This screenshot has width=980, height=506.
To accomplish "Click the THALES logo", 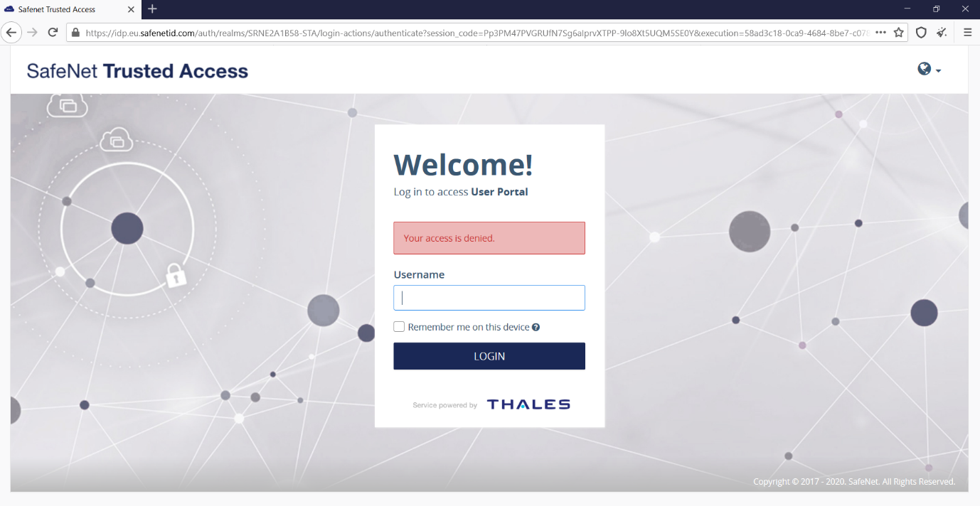I will pyautogui.click(x=528, y=404).
